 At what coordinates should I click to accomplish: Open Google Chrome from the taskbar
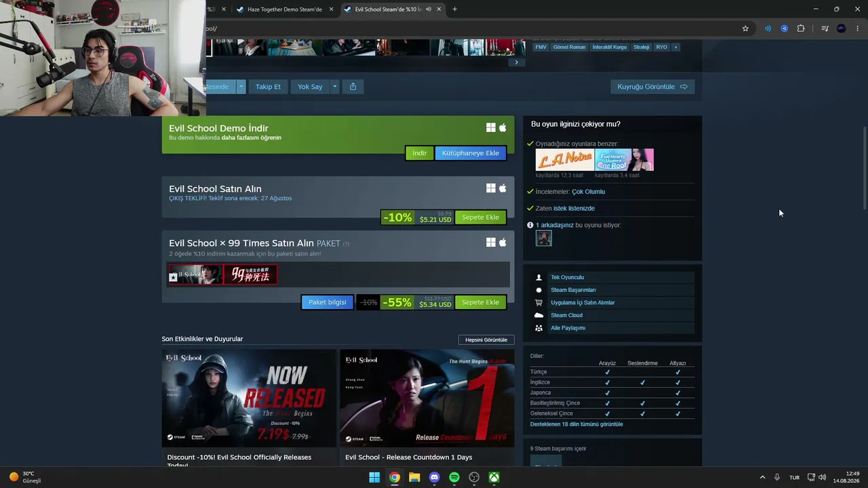(x=394, y=477)
